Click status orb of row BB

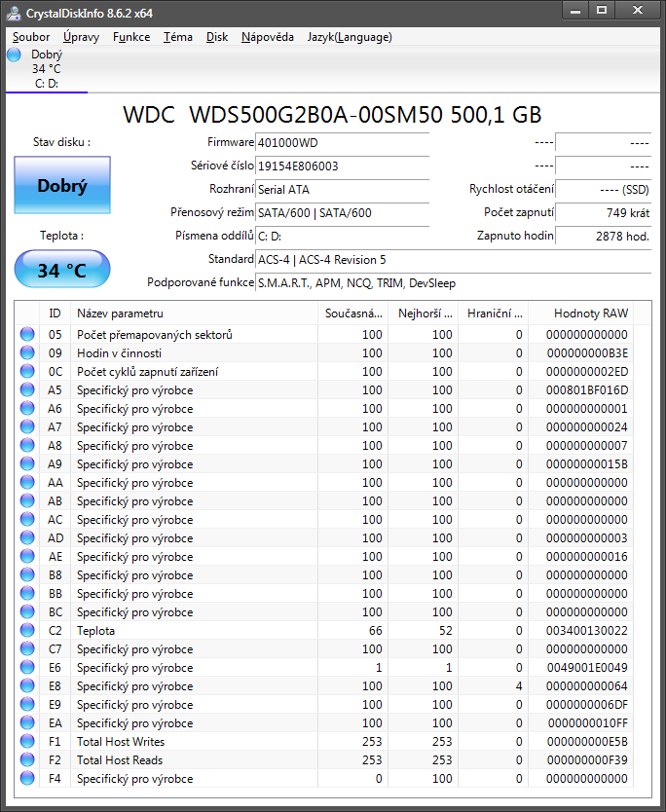[27, 594]
